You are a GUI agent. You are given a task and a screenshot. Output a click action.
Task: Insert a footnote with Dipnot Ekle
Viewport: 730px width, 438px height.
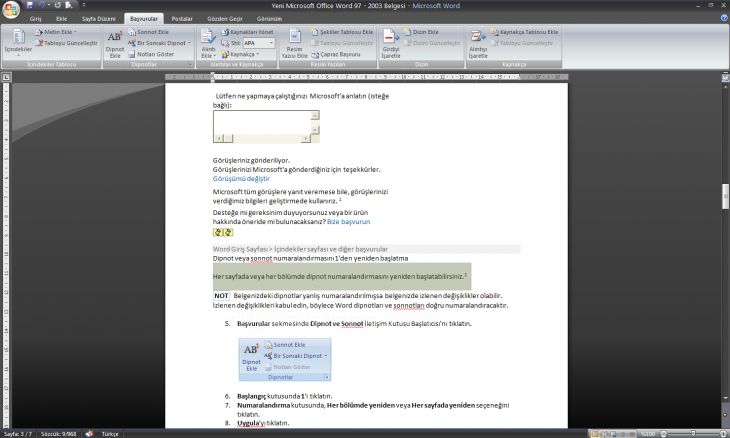click(x=115, y=44)
